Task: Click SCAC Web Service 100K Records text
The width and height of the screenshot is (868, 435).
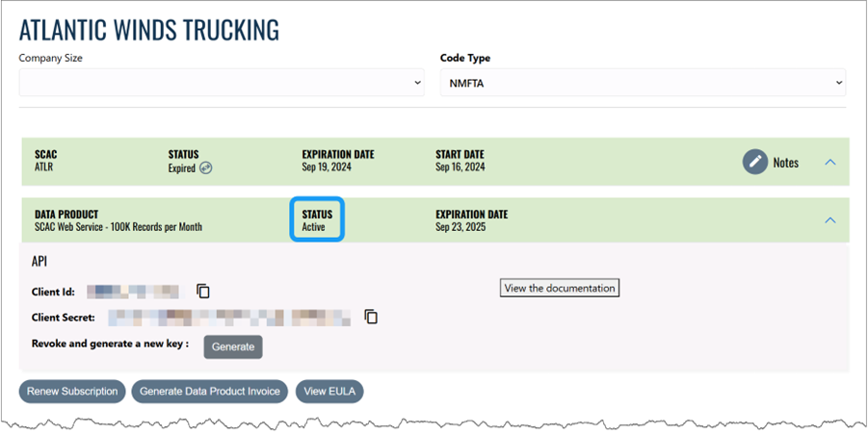Action: 118,226
